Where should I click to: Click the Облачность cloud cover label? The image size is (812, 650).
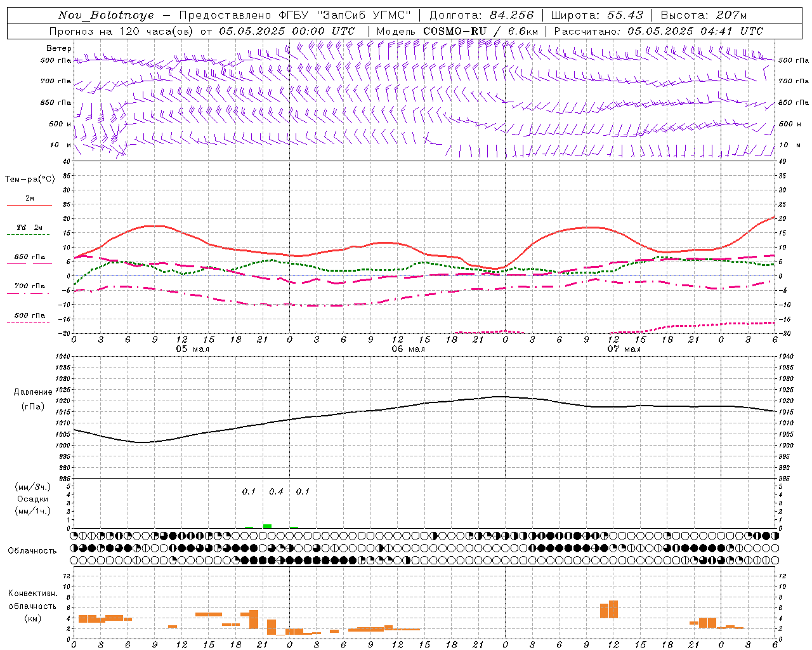(32, 550)
